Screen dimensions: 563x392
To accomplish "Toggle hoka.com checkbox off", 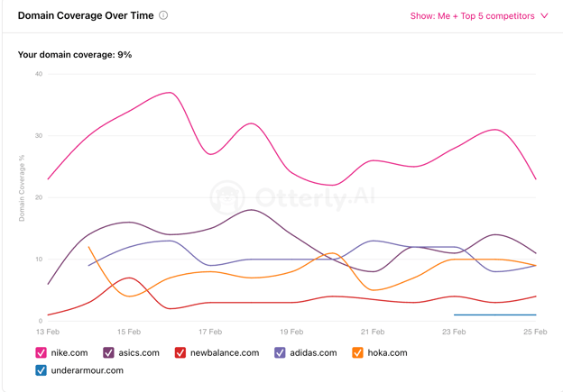I will [358, 353].
